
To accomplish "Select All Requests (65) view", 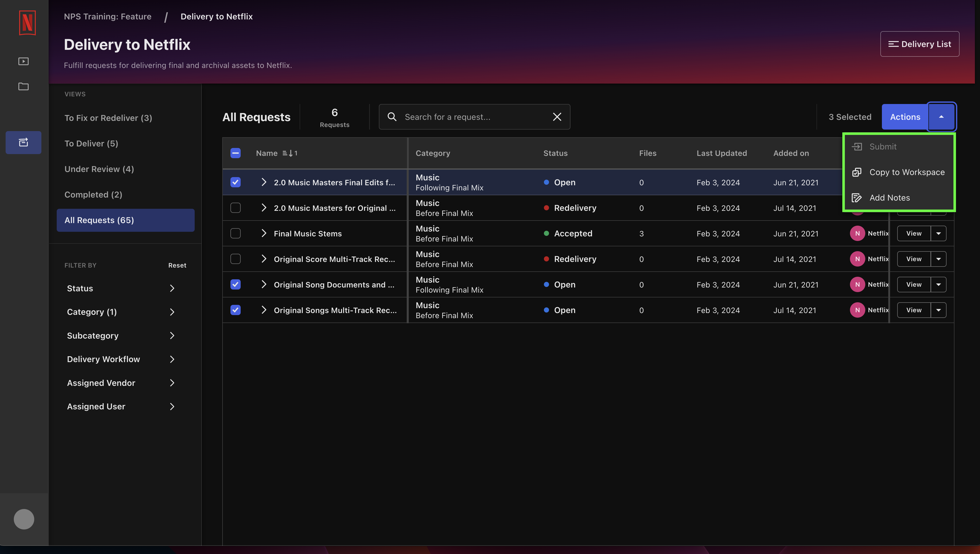I will [x=125, y=220].
